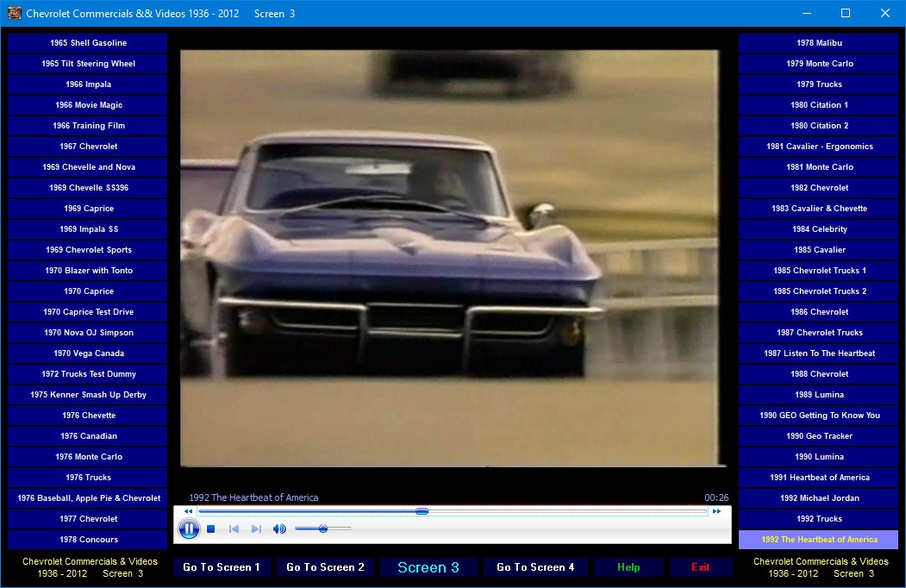906x588 pixels.
Task: Select 1979 Monte Carlo video
Action: (819, 64)
